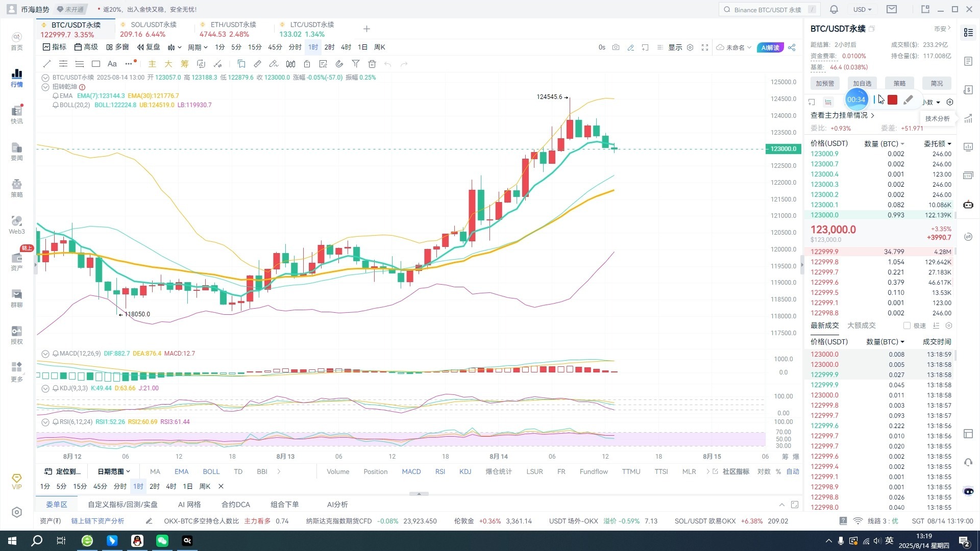
Task: Add a new symbol tab with plus
Action: (x=366, y=29)
